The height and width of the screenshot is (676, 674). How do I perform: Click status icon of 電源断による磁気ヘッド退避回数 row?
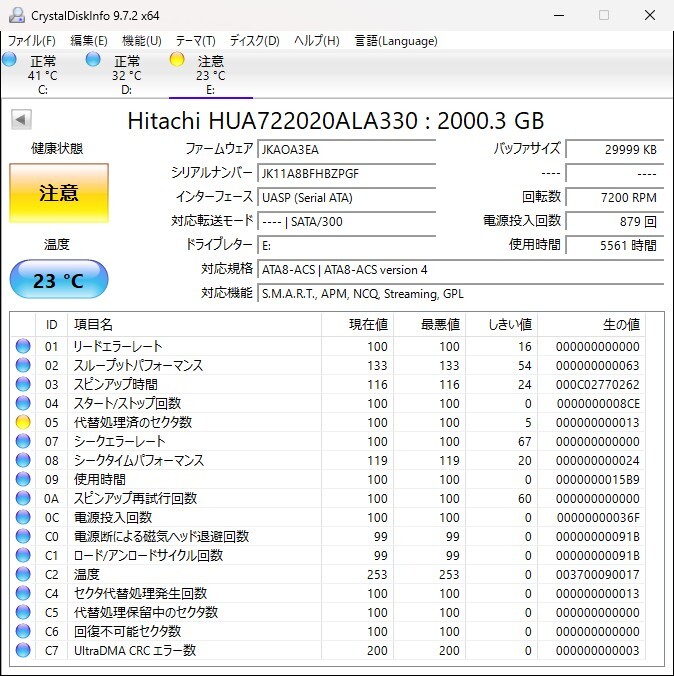pyautogui.click(x=23, y=536)
